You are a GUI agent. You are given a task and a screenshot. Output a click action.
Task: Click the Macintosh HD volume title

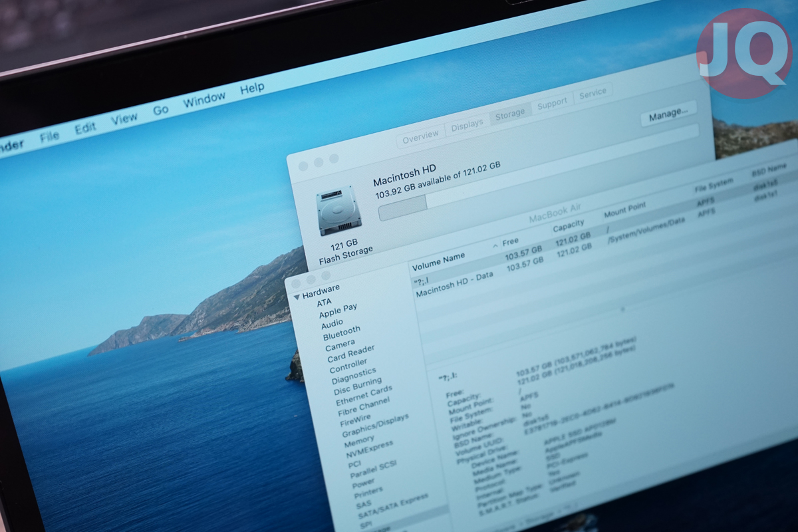tap(405, 176)
